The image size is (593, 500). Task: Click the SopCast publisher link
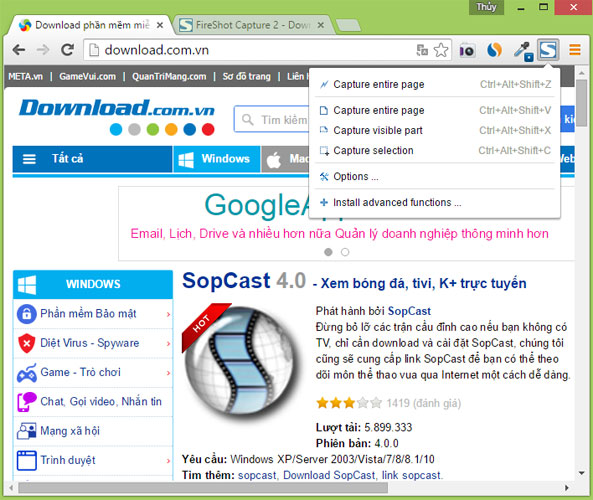(409, 311)
